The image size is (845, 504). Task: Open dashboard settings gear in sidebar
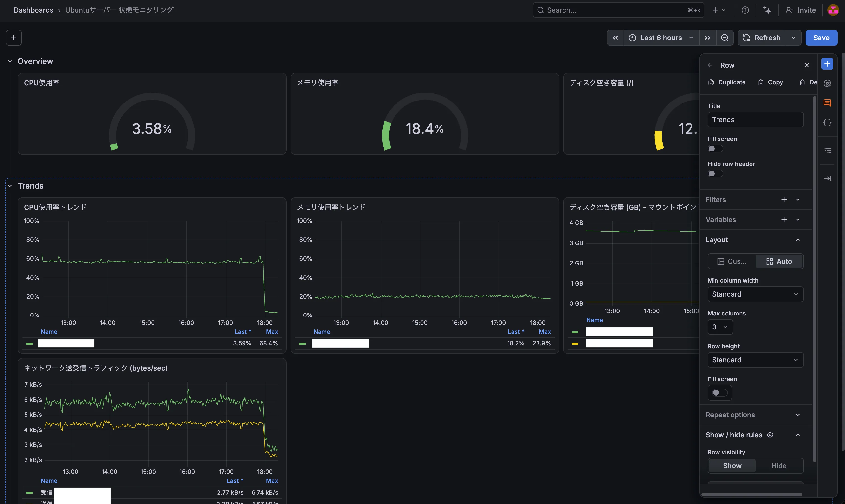(x=827, y=83)
